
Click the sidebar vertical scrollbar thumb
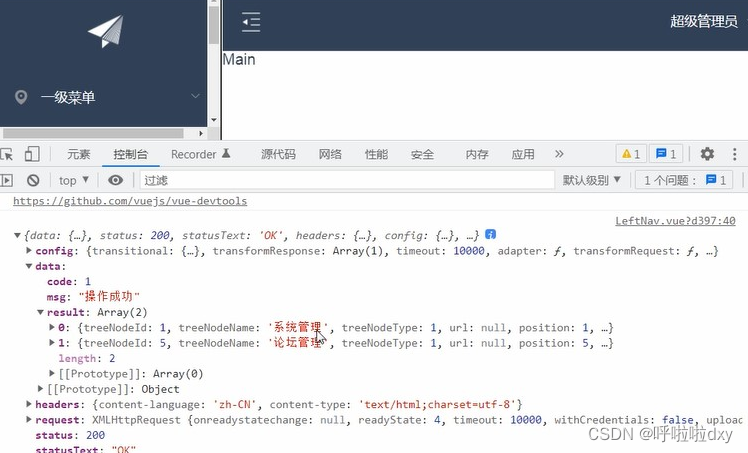pos(214,24)
